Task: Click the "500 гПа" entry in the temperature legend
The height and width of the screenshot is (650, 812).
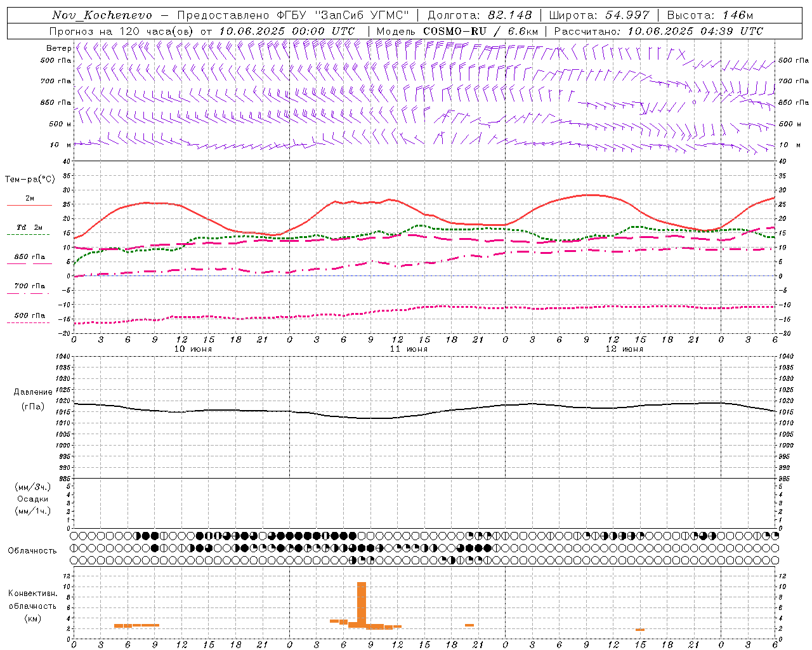Action: click(x=29, y=315)
